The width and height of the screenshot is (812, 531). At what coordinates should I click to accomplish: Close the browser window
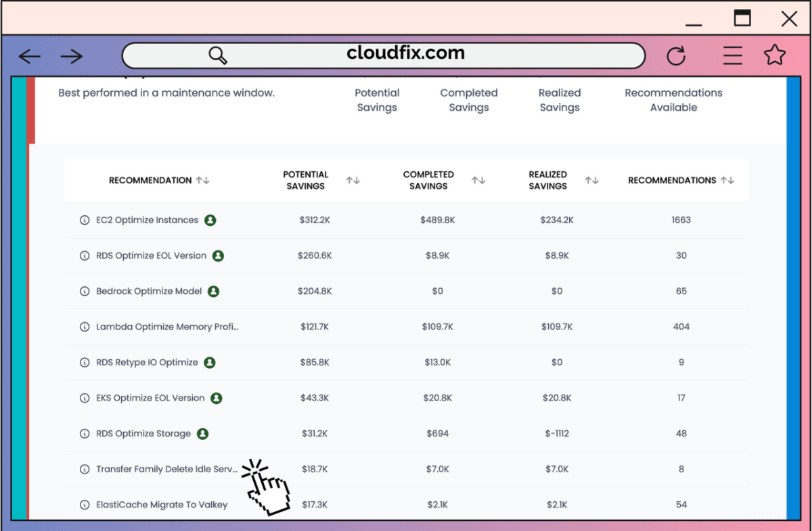(x=789, y=18)
